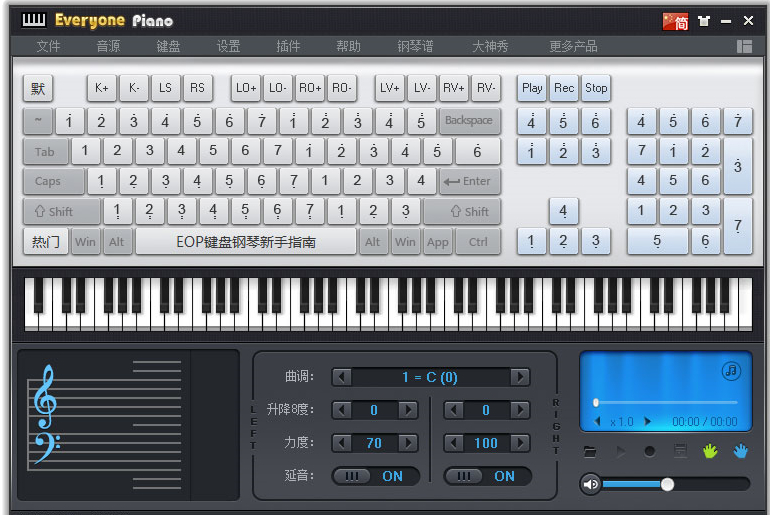
Task: Click the 1 = C (0) key value field
Action: [431, 377]
